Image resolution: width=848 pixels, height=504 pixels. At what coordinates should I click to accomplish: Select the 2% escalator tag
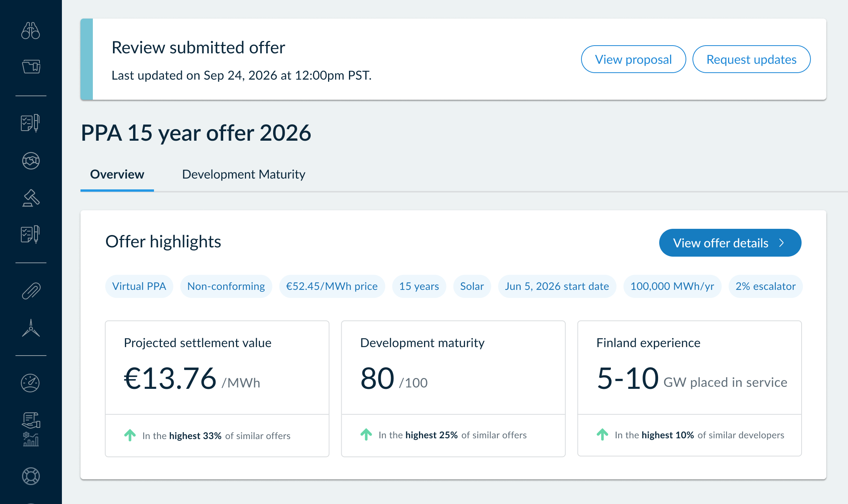coord(765,286)
